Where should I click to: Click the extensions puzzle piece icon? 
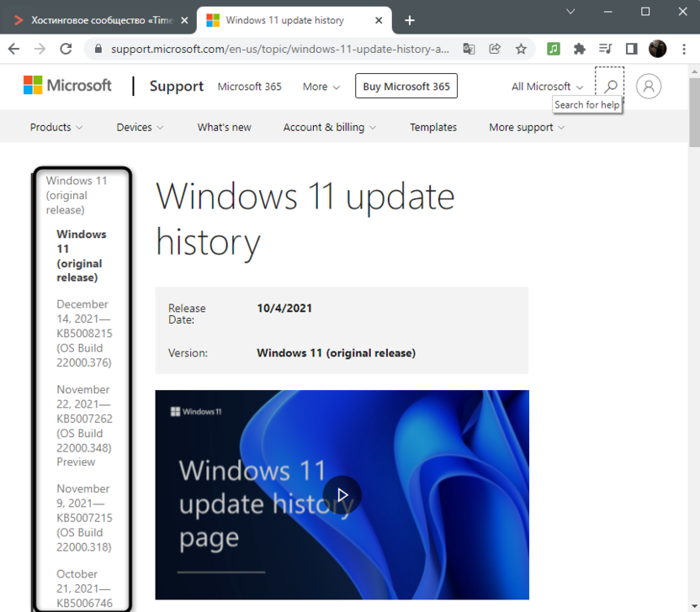point(579,49)
